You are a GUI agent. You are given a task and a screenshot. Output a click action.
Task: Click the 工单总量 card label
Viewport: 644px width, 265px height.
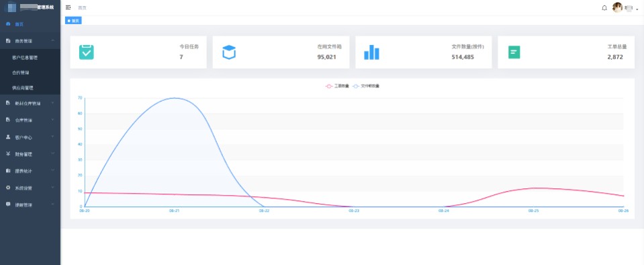(x=617, y=46)
